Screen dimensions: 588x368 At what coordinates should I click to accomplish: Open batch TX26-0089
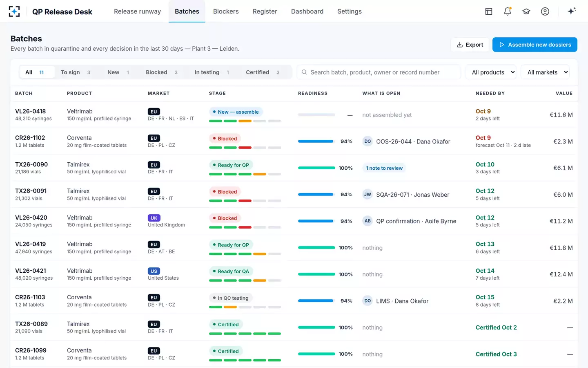pos(31,324)
